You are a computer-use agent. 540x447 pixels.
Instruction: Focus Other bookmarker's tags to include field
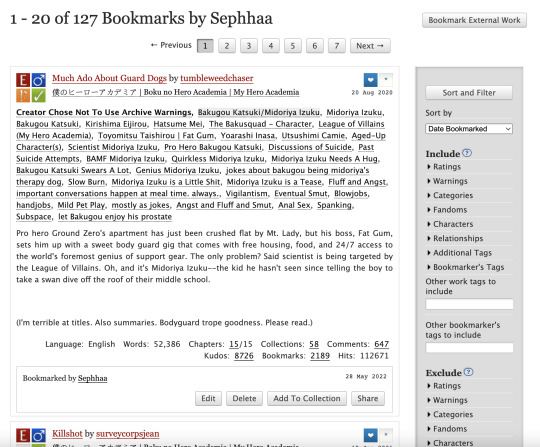click(469, 348)
